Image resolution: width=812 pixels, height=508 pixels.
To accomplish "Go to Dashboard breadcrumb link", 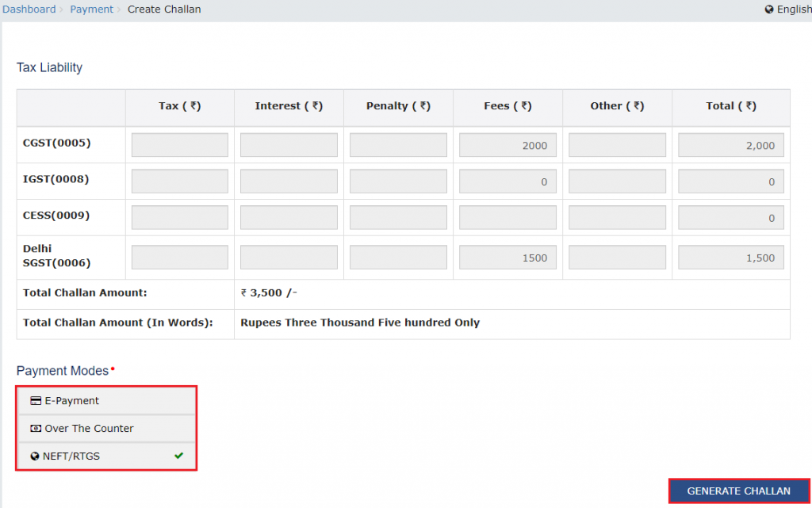I will coord(29,10).
